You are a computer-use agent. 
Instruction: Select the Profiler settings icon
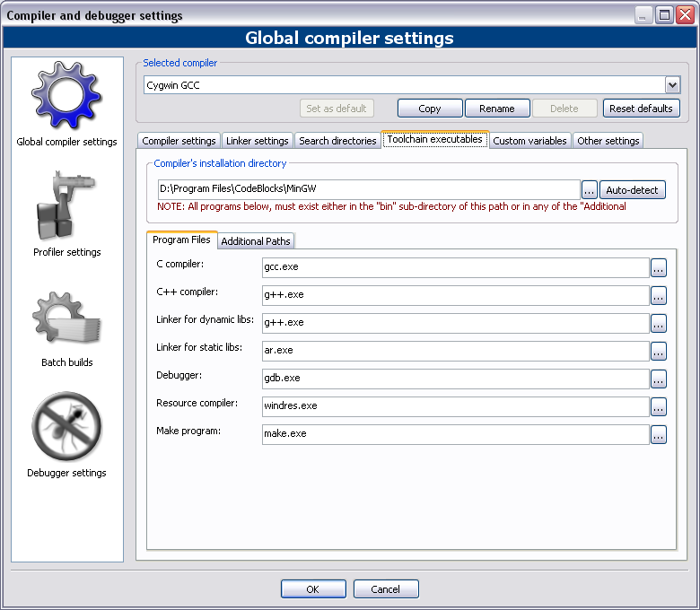point(66,208)
